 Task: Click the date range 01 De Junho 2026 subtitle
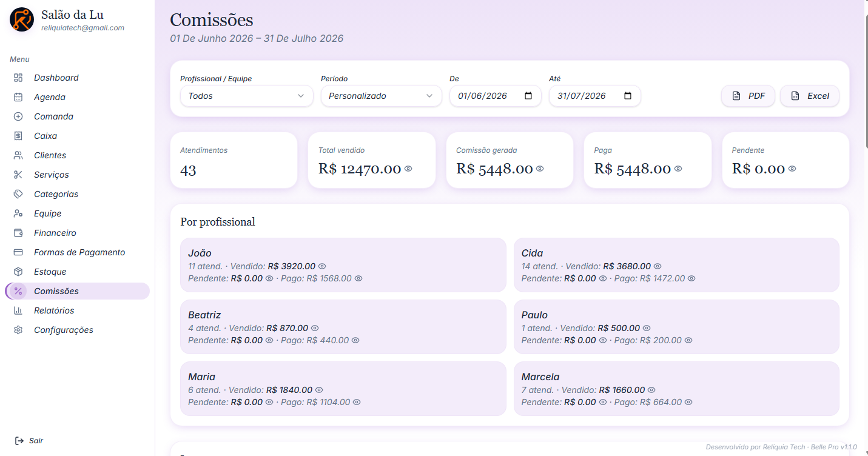coord(257,39)
